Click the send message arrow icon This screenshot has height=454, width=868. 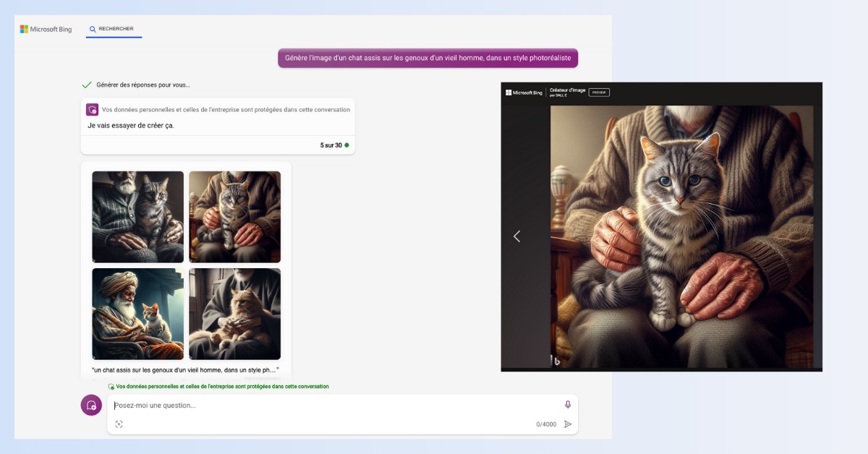(x=568, y=424)
